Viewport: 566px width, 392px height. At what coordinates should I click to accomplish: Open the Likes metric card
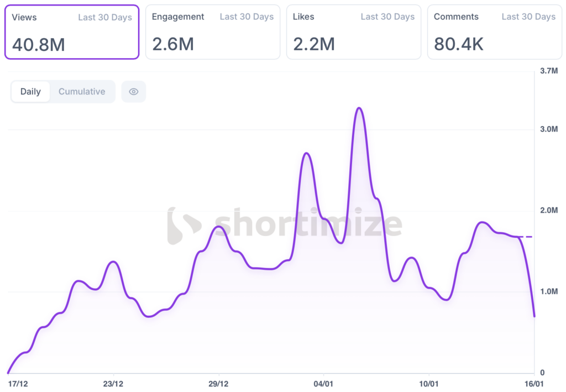[353, 32]
